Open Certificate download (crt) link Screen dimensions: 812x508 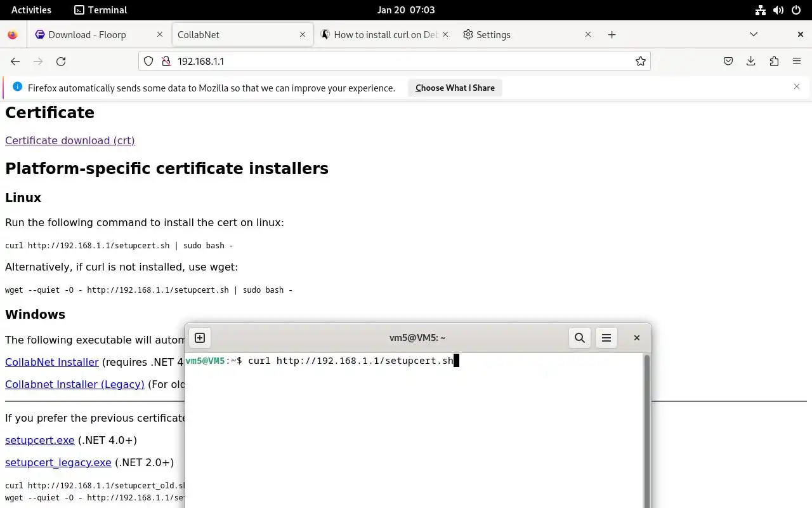pyautogui.click(x=70, y=140)
